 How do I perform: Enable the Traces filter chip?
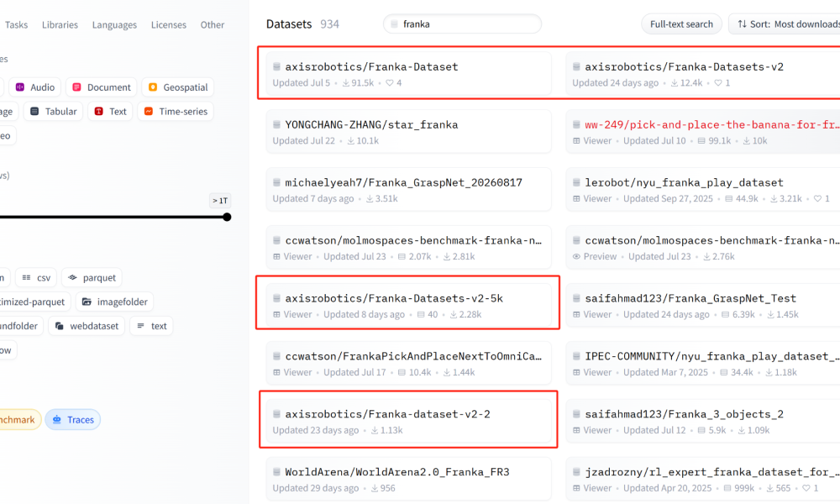(x=73, y=420)
